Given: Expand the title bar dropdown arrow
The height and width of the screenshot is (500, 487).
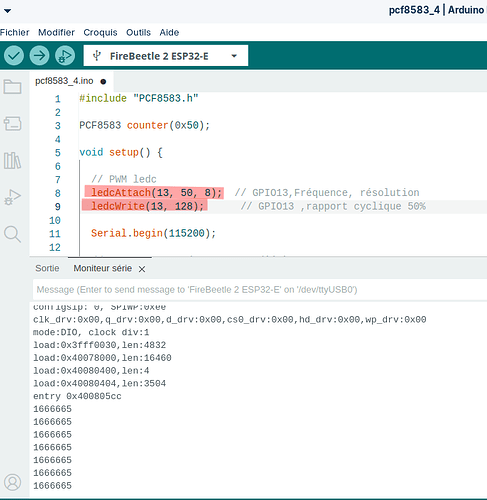Looking at the screenshot, I should coord(7,11).
